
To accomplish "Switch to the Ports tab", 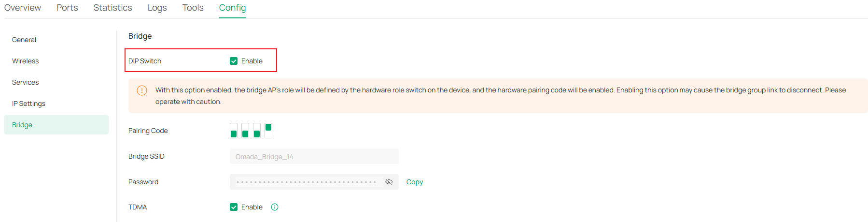I will coord(67,8).
